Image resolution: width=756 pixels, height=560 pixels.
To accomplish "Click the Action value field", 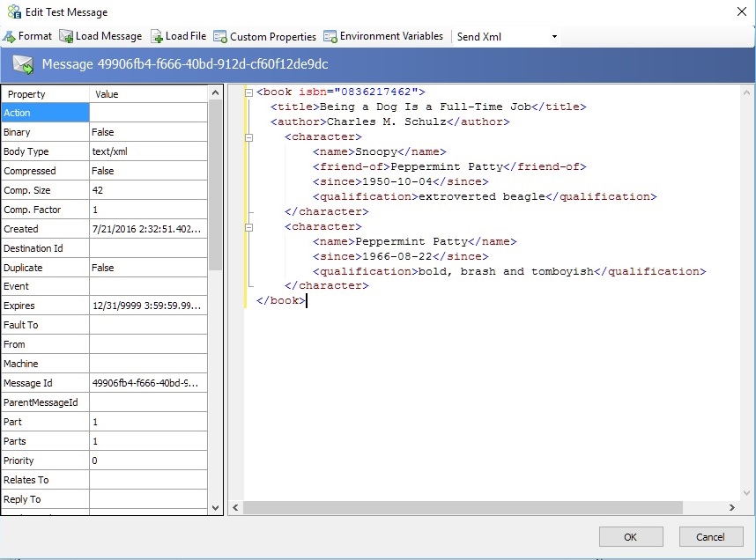I will tap(149, 113).
